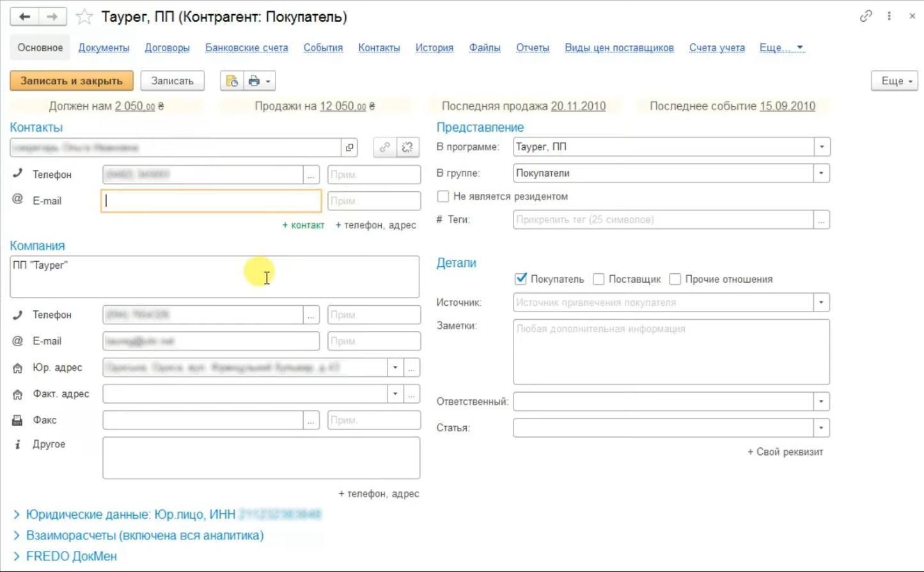The height and width of the screenshot is (572, 924).
Task: Open the Источник dropdown arrow
Action: pyautogui.click(x=822, y=303)
